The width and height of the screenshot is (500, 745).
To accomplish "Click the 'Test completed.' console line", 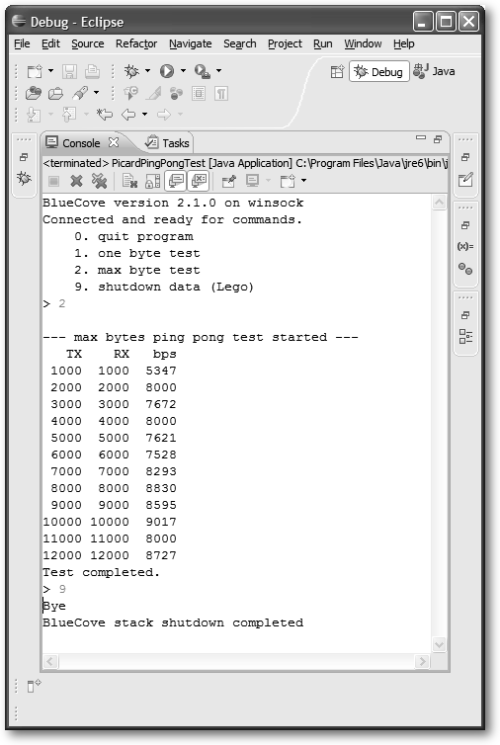I will pyautogui.click(x=101, y=573).
